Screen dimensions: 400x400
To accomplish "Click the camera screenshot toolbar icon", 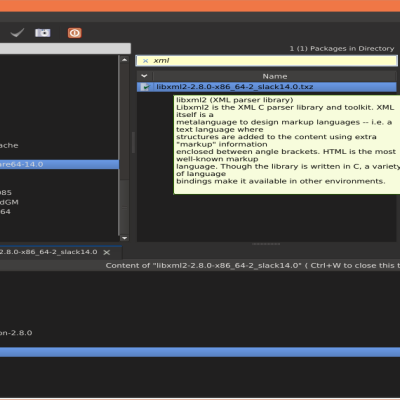I will point(43,33).
